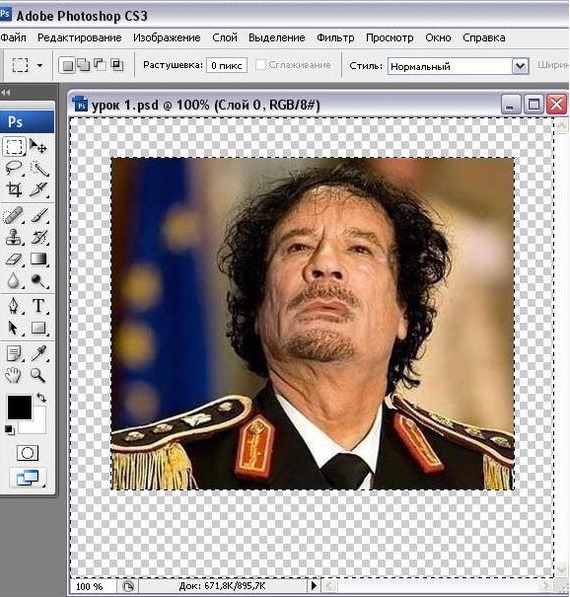Select the Hand tool
The image size is (570, 597).
click(x=14, y=375)
